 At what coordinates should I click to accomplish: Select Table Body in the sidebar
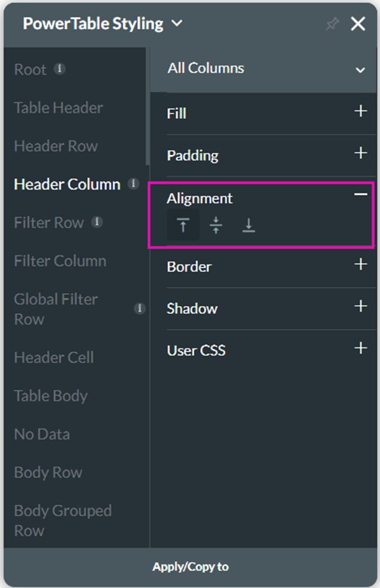[51, 395]
